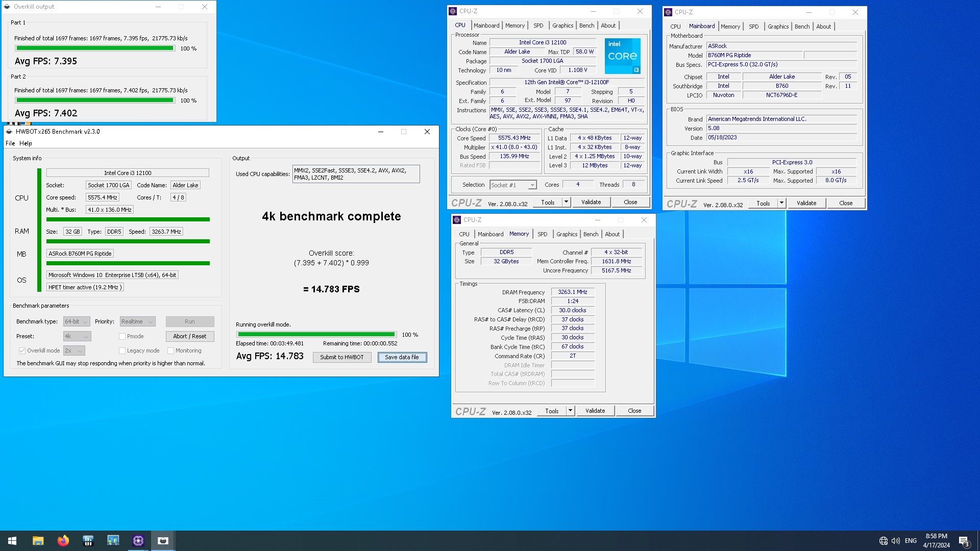
Task: Enable the Legacy mode checkbox
Action: [122, 350]
